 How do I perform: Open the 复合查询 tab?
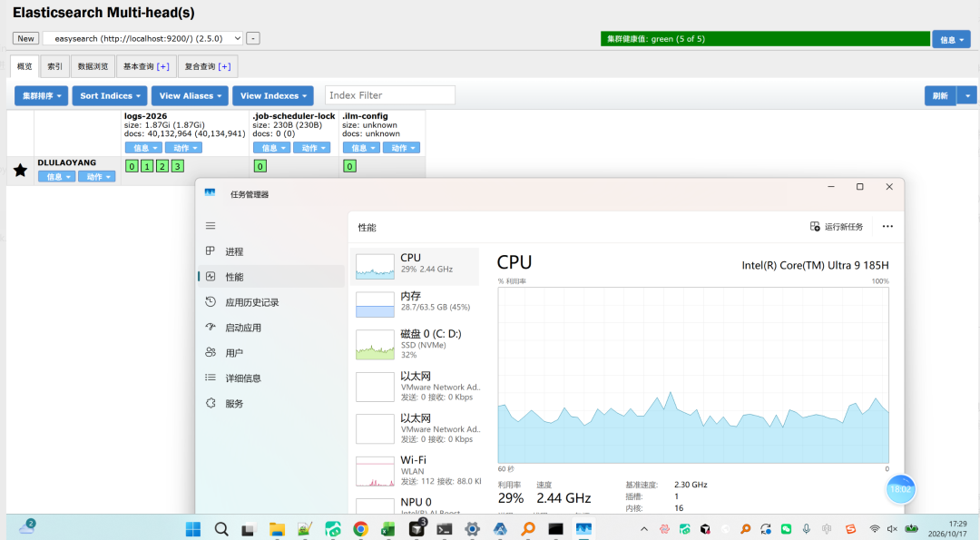208,66
